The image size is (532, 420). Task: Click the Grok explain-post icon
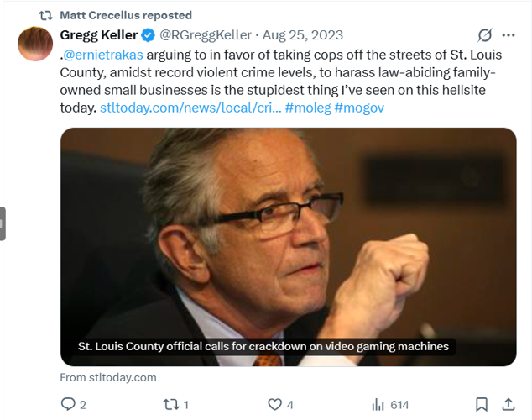[x=483, y=35]
